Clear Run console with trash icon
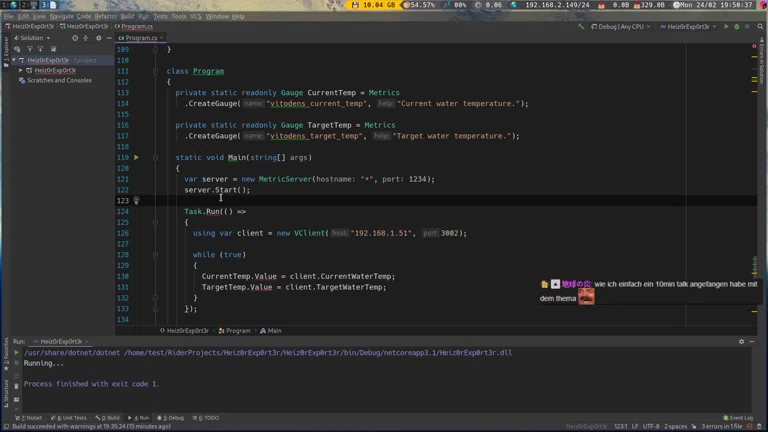The height and width of the screenshot is (432, 768). (16, 386)
